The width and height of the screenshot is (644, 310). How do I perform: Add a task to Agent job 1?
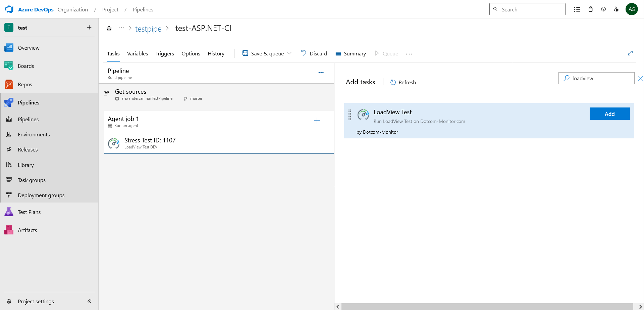click(x=317, y=121)
